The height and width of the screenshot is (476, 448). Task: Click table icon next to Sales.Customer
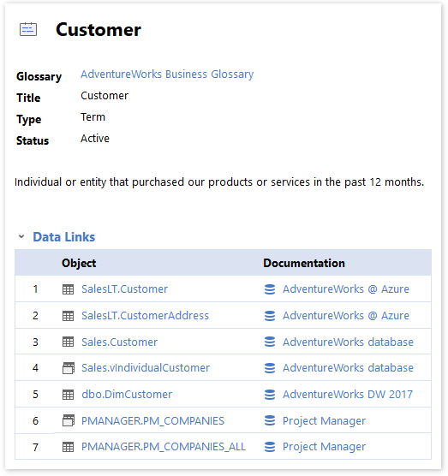pos(68,342)
